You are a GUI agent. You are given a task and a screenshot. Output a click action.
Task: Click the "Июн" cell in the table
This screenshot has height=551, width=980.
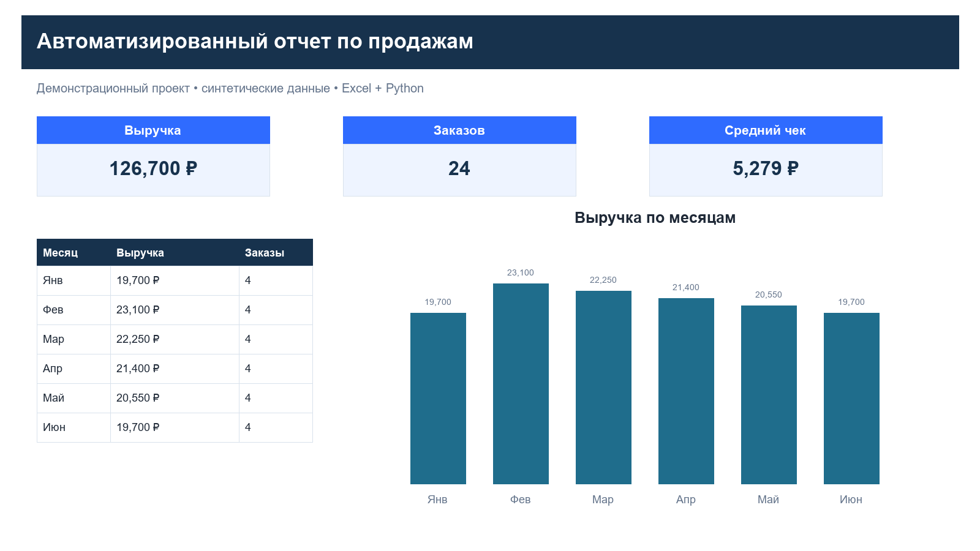[73, 427]
